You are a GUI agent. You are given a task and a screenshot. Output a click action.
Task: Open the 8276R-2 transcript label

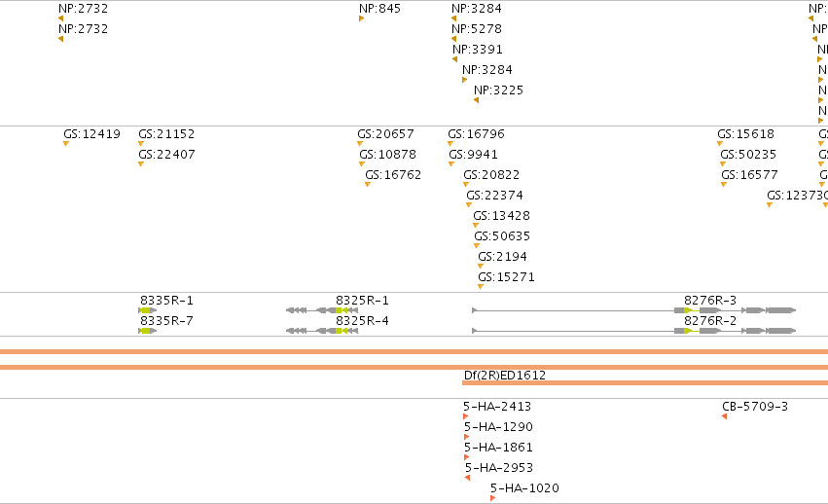coord(710,321)
